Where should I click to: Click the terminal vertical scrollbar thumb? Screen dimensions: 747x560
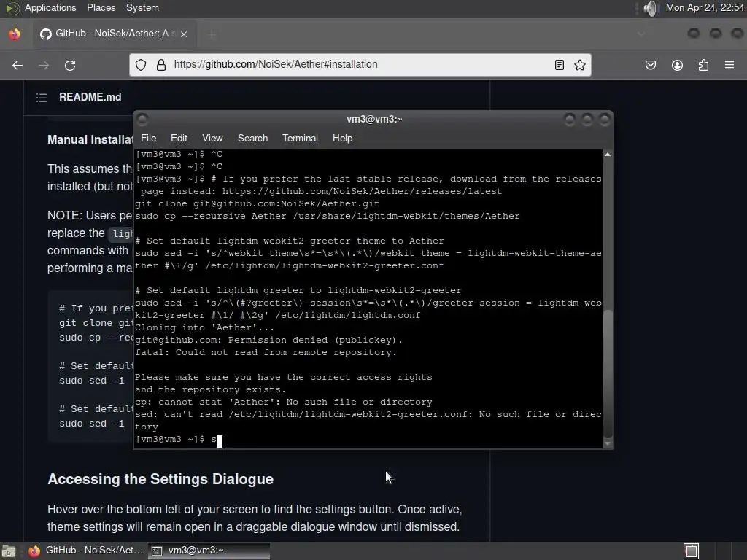608,373
